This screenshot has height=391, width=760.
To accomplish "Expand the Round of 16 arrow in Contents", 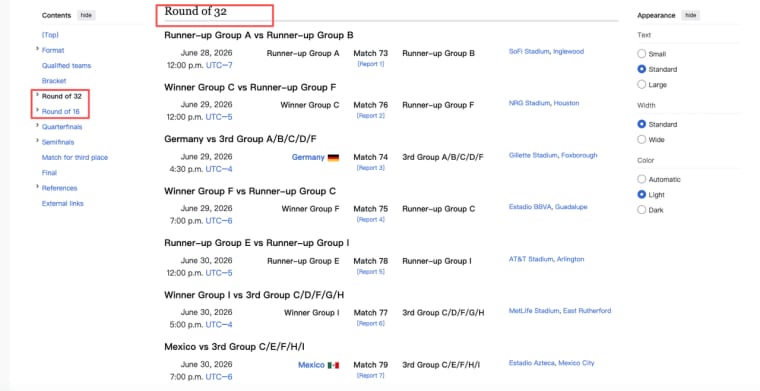I will click(x=37, y=110).
